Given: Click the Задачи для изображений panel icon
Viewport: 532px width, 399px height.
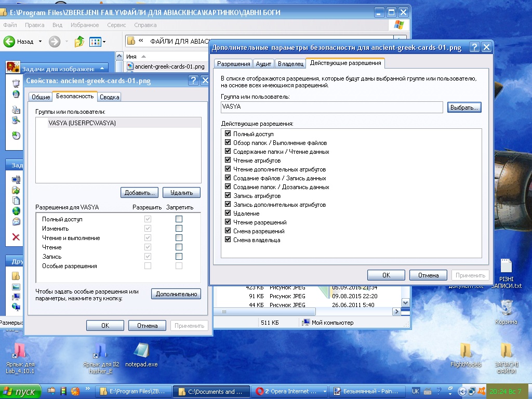Looking at the screenshot, I should tap(13, 67).
